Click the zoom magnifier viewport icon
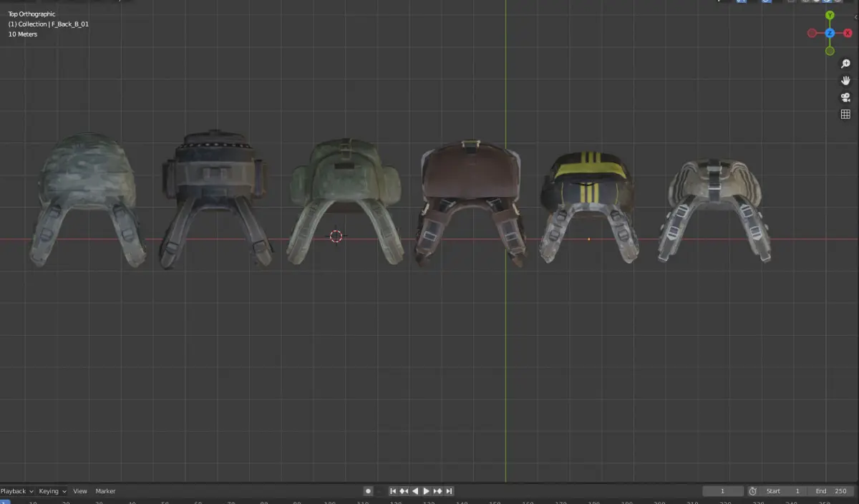 tap(845, 64)
